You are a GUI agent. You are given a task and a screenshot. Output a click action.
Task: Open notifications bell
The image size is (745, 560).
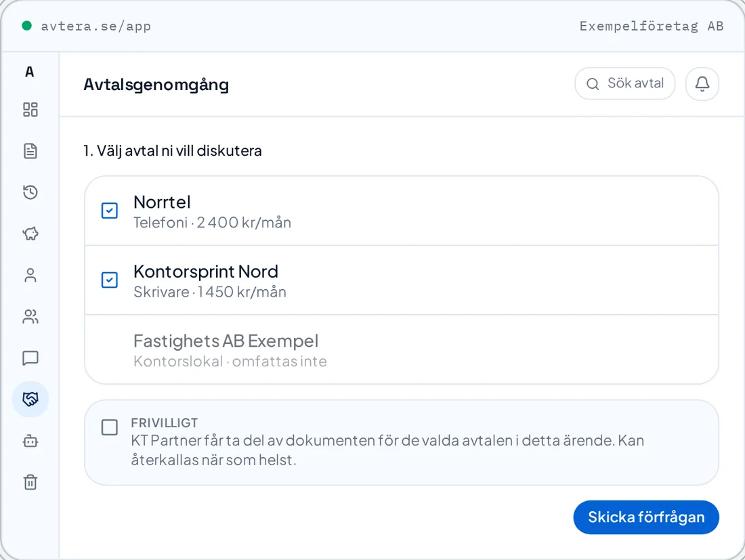pyautogui.click(x=702, y=84)
